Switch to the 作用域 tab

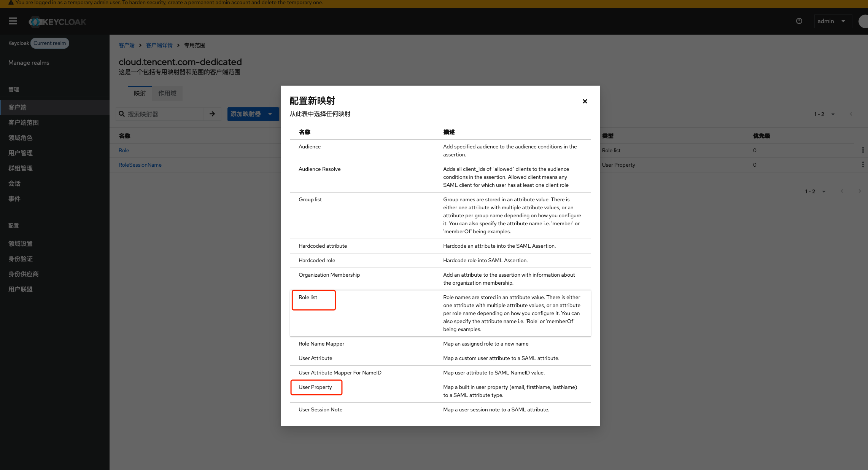click(167, 94)
